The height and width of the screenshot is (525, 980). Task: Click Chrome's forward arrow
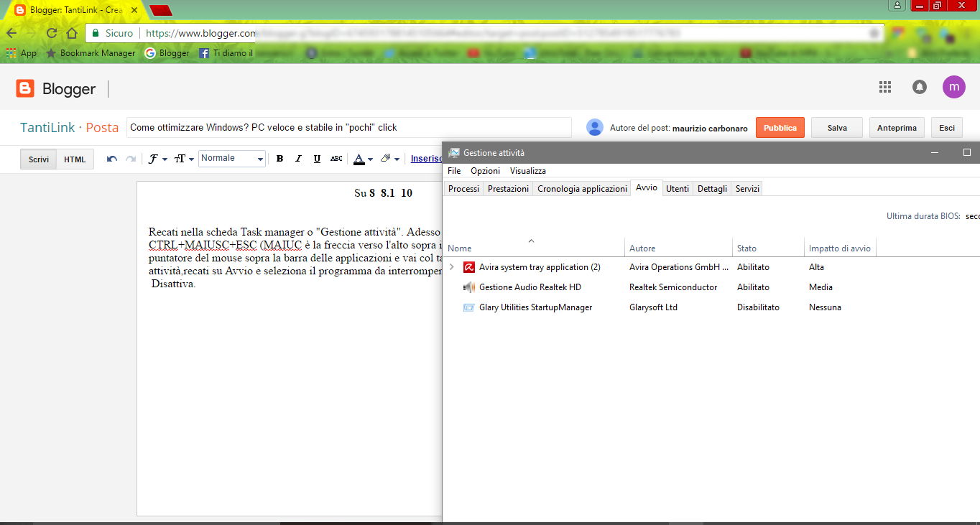pos(31,33)
